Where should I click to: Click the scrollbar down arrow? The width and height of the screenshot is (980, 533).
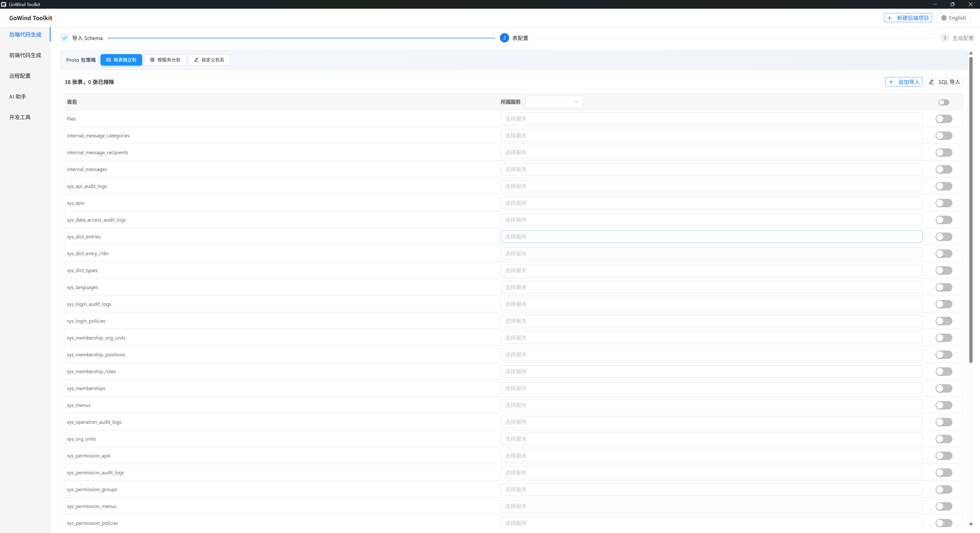971,524
